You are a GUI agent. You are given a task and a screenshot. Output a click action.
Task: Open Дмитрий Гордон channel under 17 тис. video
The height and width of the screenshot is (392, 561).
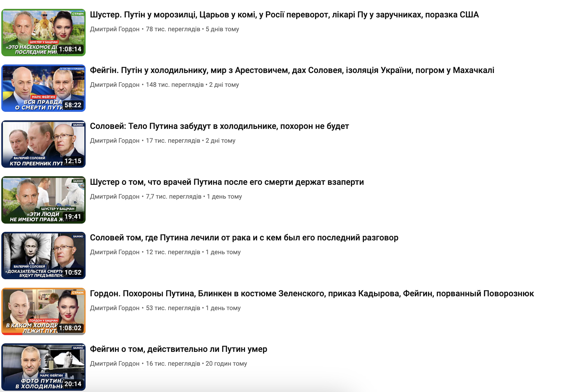tap(115, 141)
